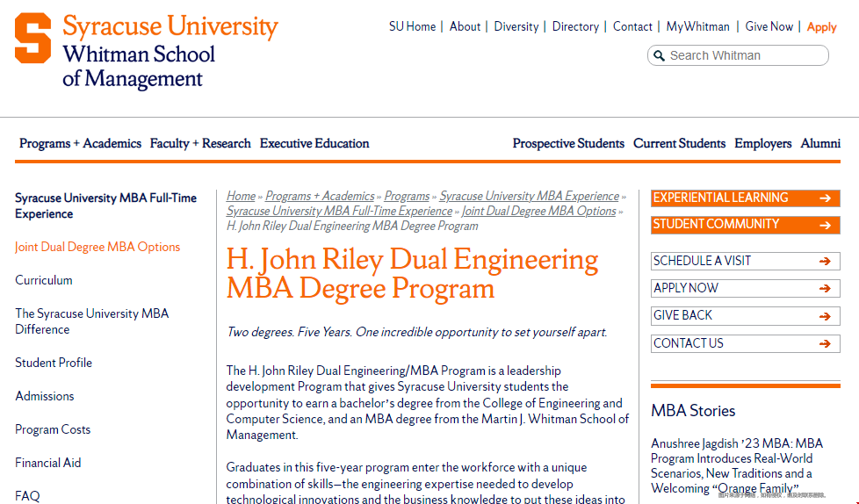Click the Give Back arrow icon
This screenshot has height=504, width=859.
coord(825,316)
